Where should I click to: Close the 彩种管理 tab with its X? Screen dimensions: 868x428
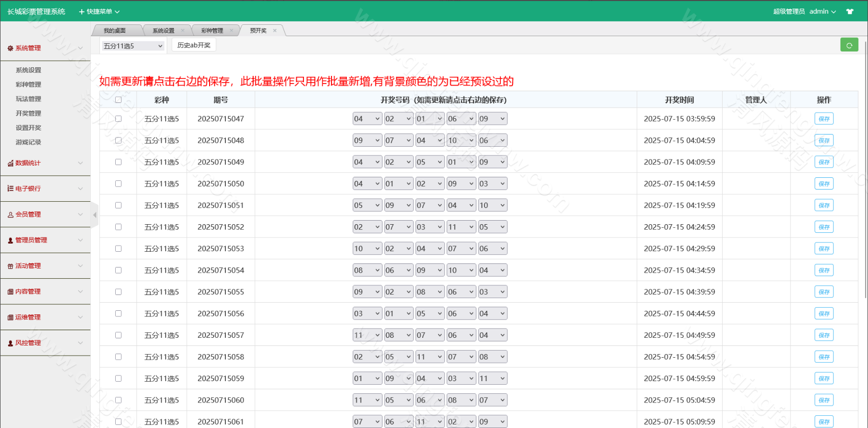tap(232, 31)
